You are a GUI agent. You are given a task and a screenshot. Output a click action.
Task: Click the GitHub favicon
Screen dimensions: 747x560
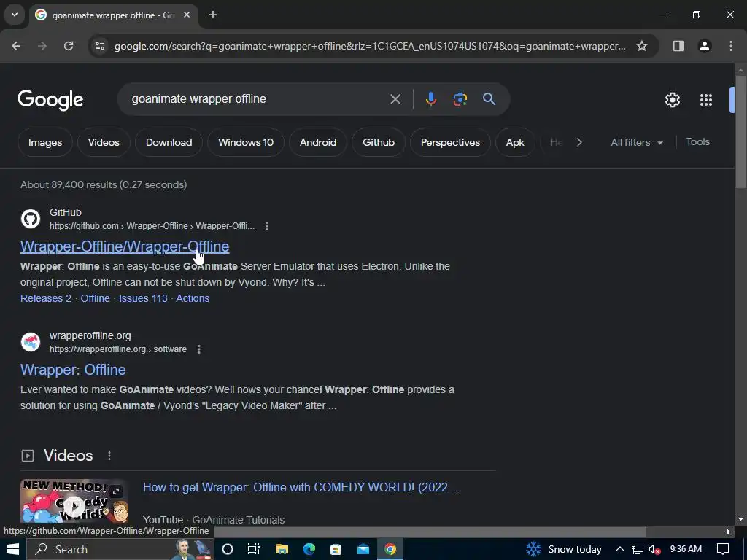[x=31, y=219]
